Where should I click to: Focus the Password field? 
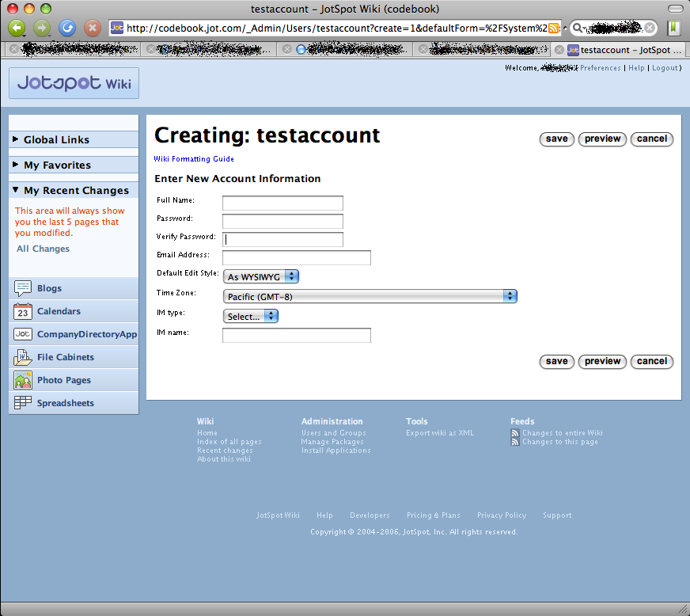pyautogui.click(x=282, y=221)
